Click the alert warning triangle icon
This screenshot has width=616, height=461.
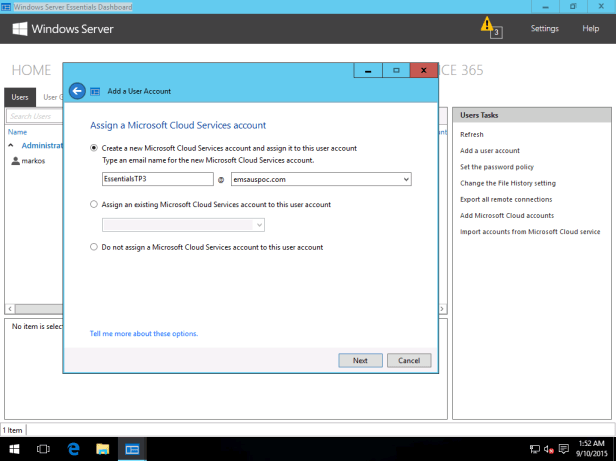click(487, 24)
